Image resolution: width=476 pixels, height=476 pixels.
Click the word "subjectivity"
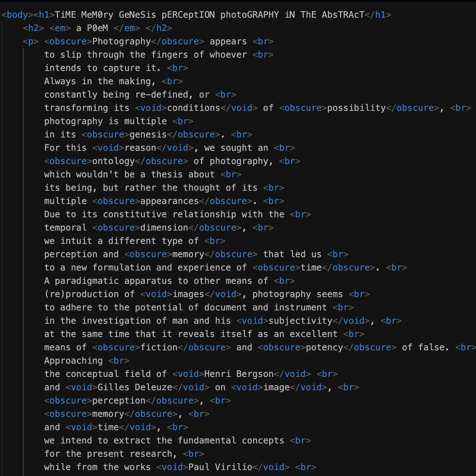[x=300, y=321]
